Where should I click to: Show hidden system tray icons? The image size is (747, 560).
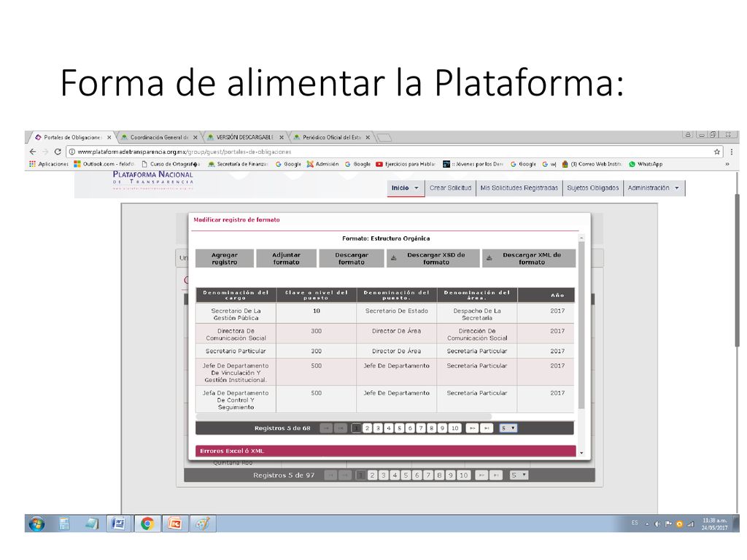(x=647, y=524)
